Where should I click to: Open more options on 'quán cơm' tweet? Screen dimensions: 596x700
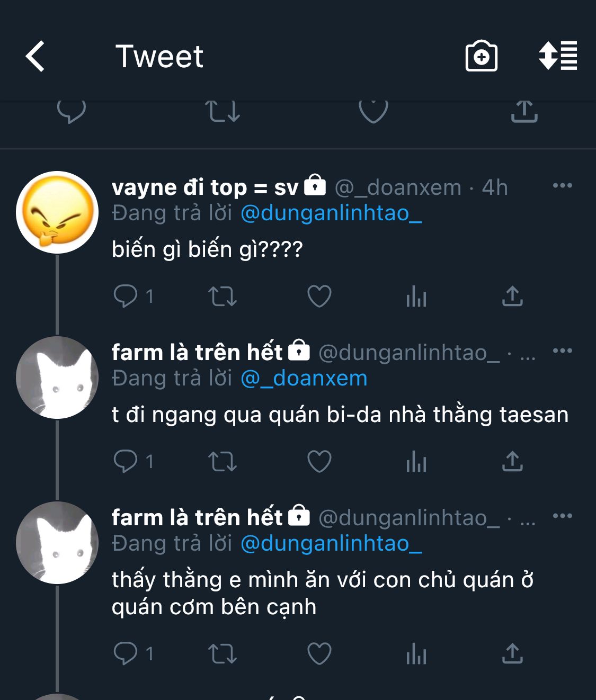click(562, 516)
